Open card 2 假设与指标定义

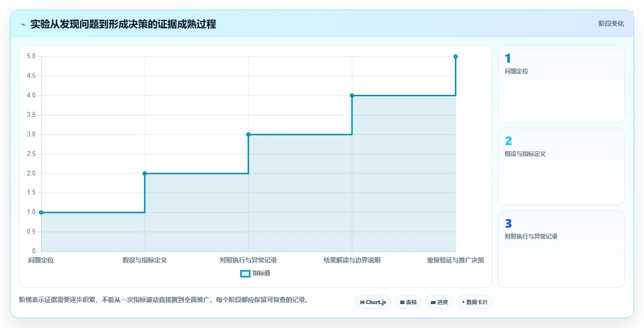[561, 166]
